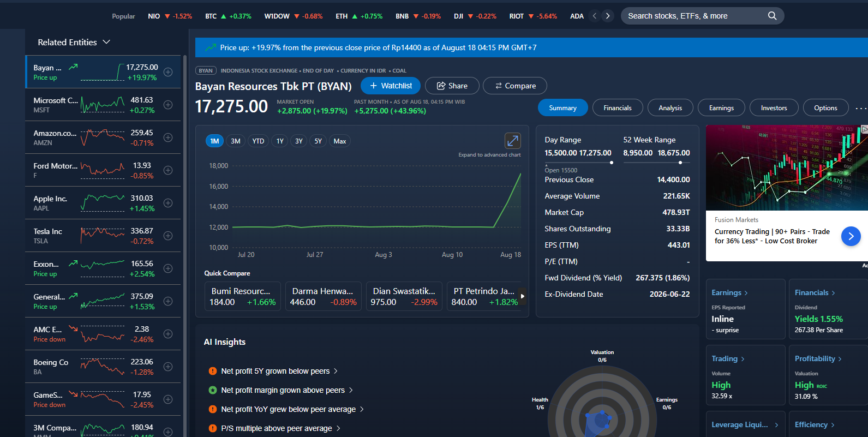The height and width of the screenshot is (437, 868).
Task: Open the Financials tab
Action: pos(618,108)
